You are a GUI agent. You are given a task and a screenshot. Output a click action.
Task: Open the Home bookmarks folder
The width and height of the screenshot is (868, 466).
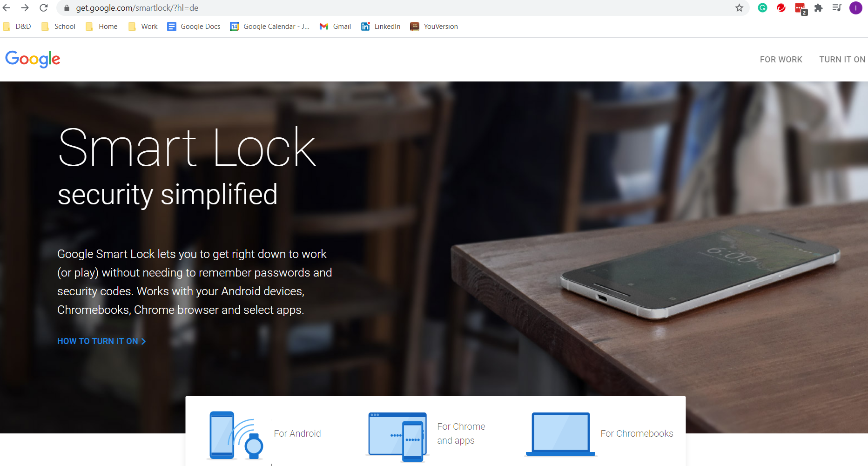(102, 27)
